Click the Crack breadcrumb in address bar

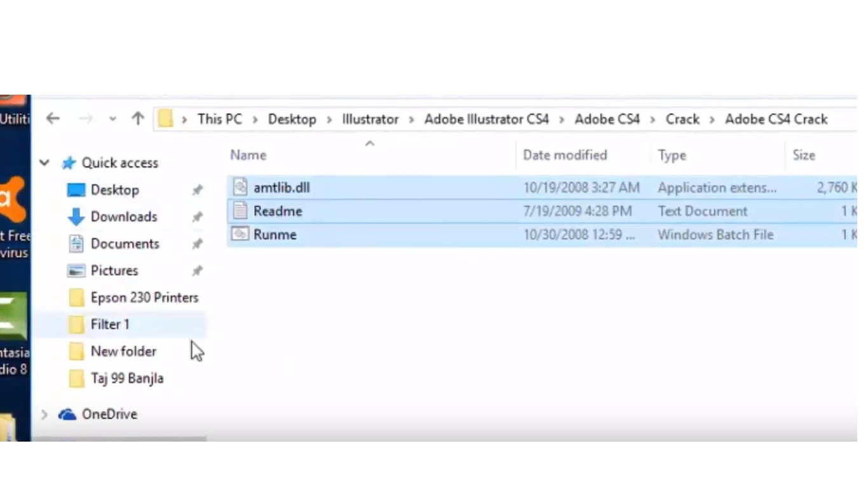pos(682,119)
